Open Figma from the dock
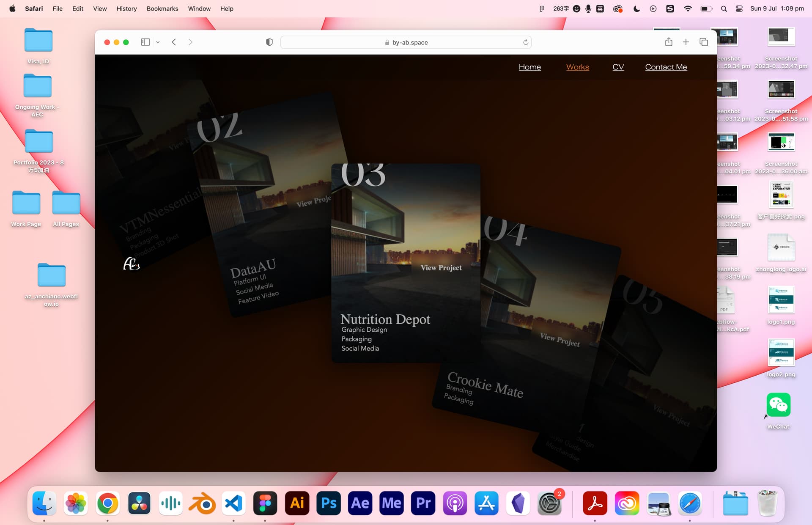The height and width of the screenshot is (525, 812). (265, 503)
